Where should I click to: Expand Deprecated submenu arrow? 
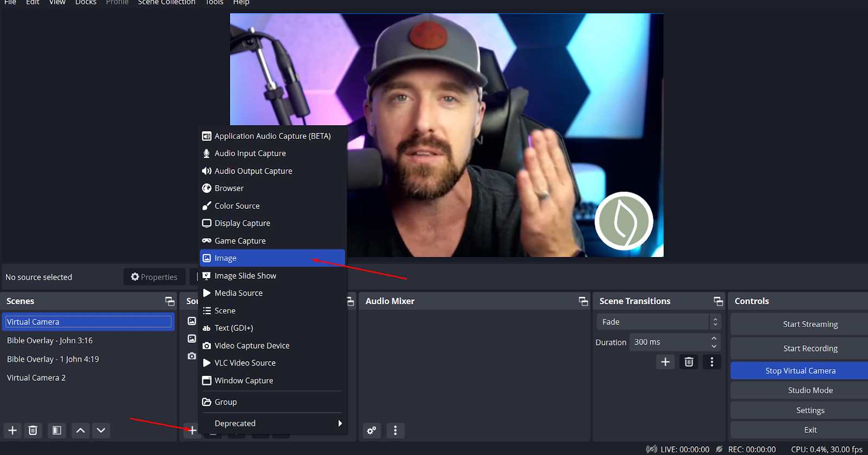pyautogui.click(x=340, y=424)
